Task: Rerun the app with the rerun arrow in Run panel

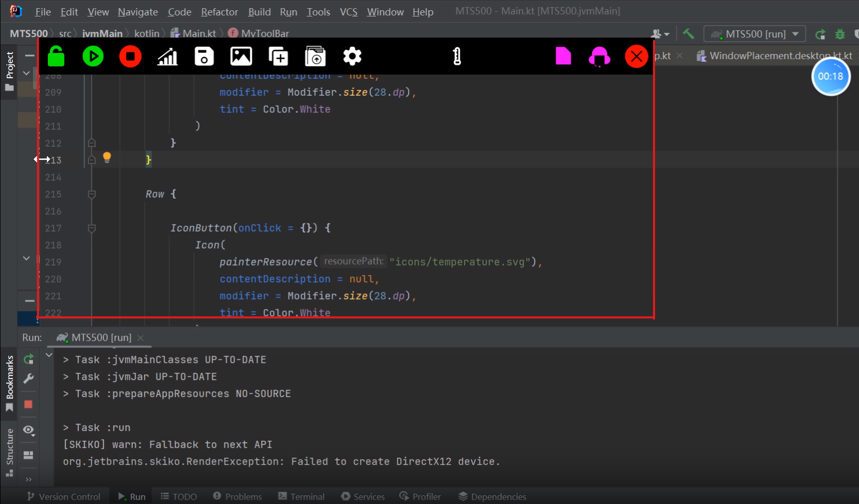Action: tap(28, 359)
